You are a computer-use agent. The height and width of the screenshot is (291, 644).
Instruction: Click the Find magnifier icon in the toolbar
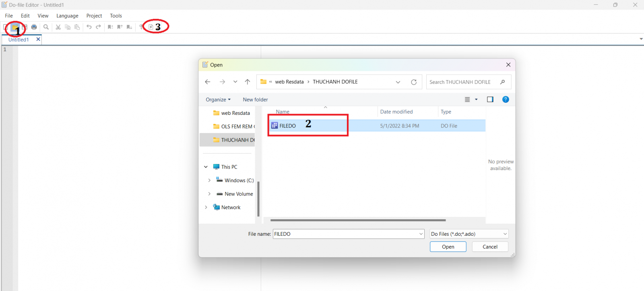click(x=46, y=27)
